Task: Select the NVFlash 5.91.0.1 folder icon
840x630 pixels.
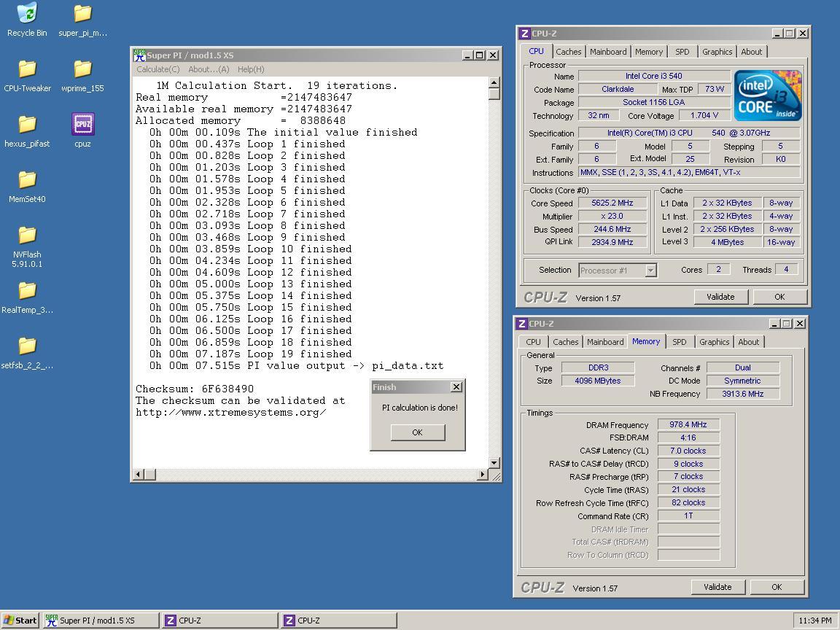Action: coord(27,247)
